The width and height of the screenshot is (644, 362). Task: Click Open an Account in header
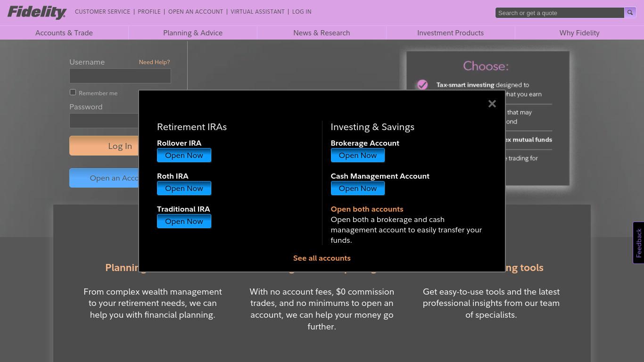[196, 12]
